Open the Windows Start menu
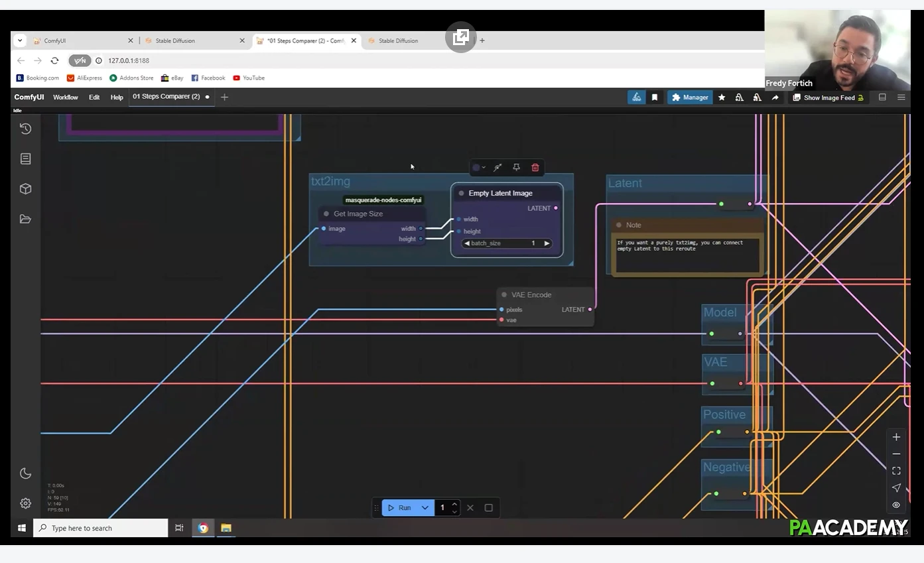Image resolution: width=924 pixels, height=563 pixels. [22, 528]
